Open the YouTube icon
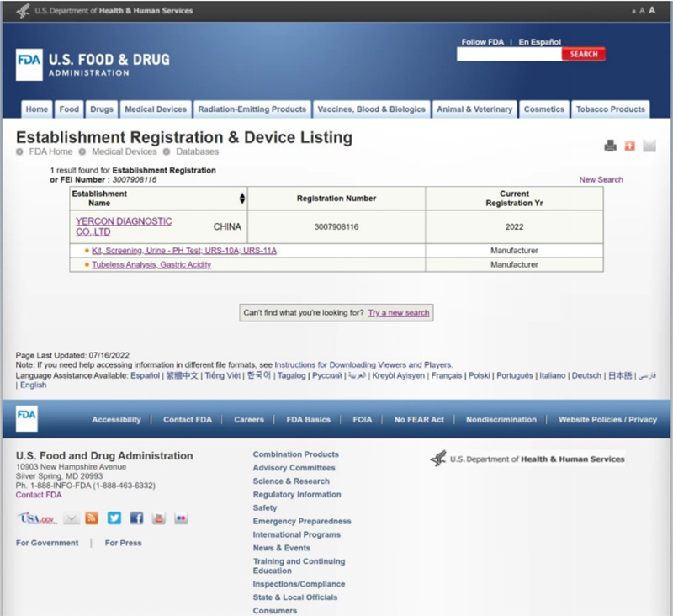The width and height of the screenshot is (673, 616). tap(159, 518)
